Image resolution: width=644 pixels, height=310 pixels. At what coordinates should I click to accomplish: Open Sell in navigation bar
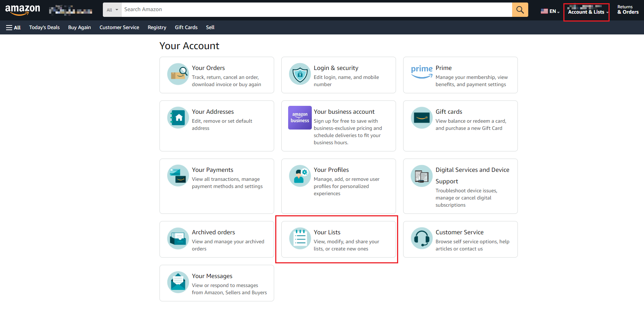[x=210, y=27]
